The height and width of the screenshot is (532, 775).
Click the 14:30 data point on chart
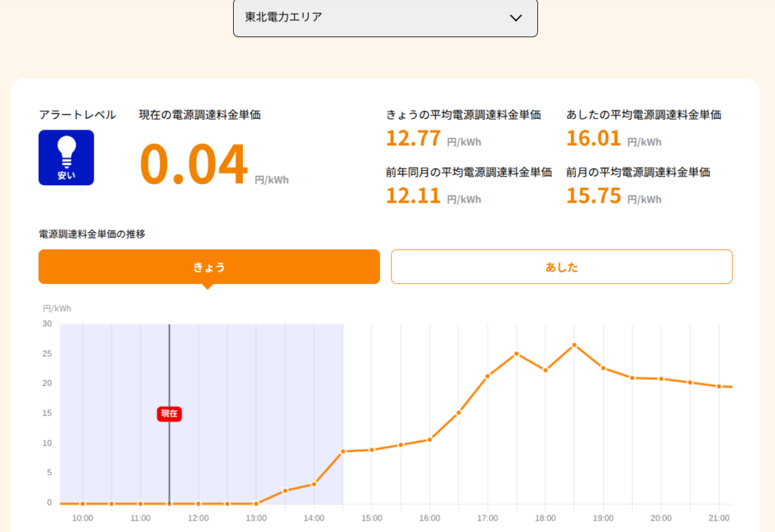point(343,452)
